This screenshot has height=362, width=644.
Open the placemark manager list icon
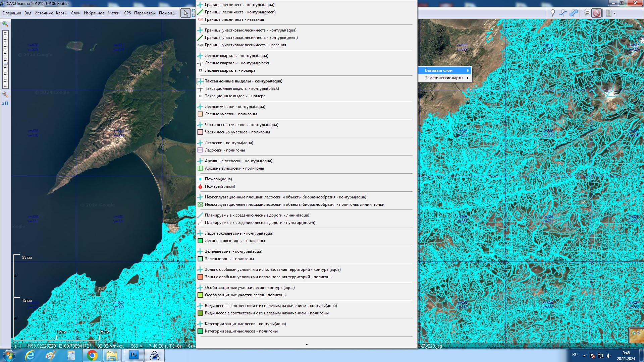pos(587,13)
